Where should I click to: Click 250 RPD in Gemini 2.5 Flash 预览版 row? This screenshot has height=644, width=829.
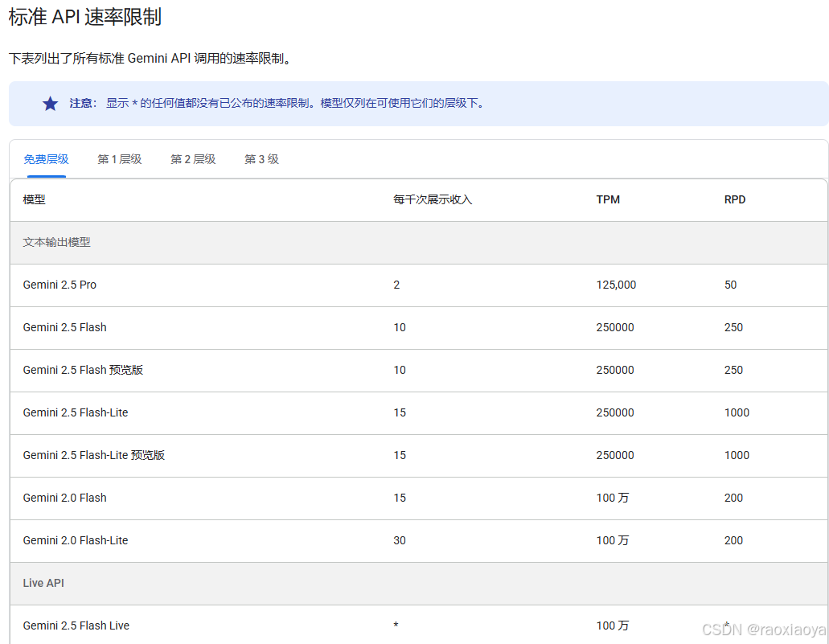733,370
